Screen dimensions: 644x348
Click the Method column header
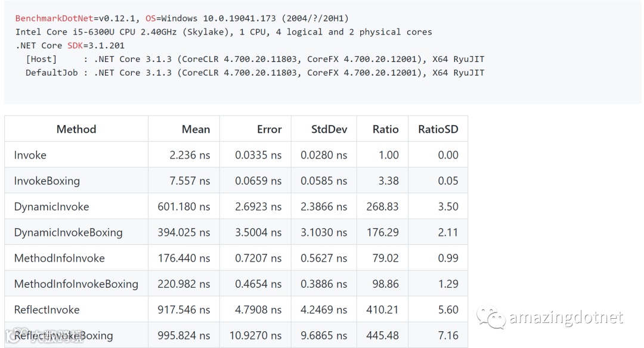tap(76, 129)
